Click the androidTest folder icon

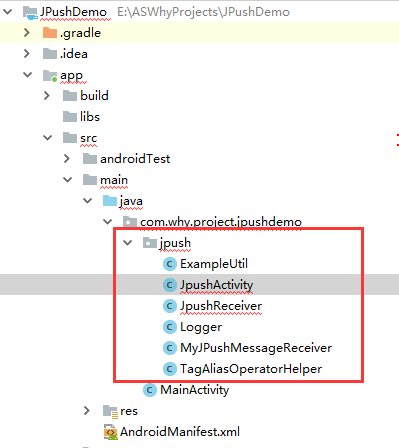pyautogui.click(x=90, y=159)
